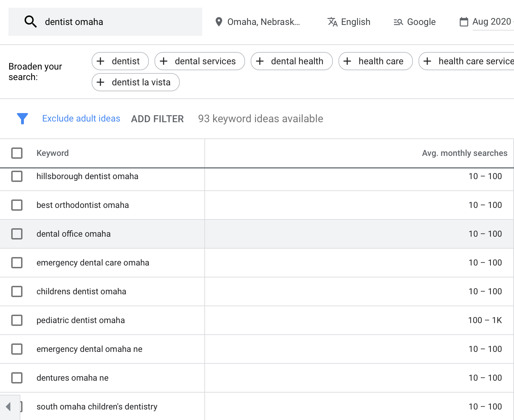
Task: Click the blue filter funnel icon
Action: (x=22, y=119)
